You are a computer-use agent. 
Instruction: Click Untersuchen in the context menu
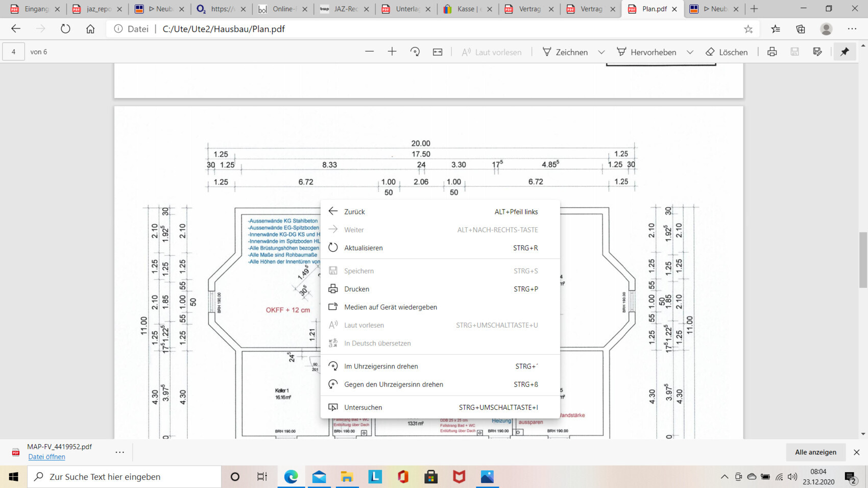tap(363, 407)
